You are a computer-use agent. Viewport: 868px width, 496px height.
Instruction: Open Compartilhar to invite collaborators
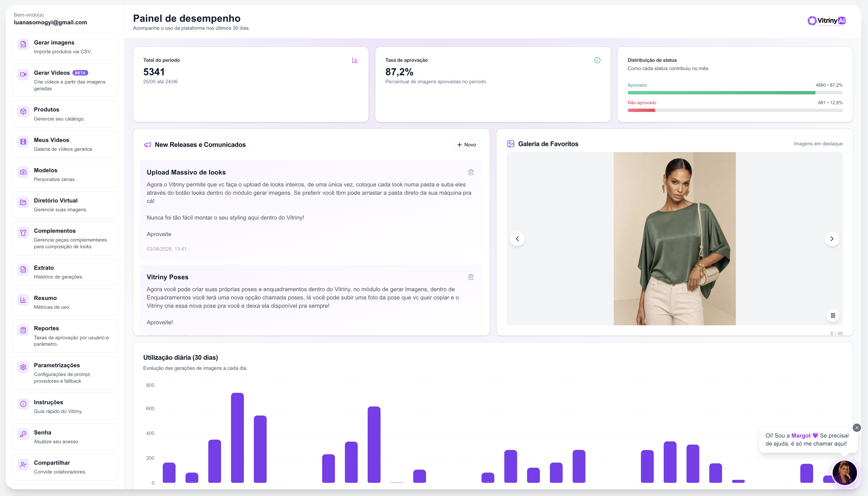point(65,467)
